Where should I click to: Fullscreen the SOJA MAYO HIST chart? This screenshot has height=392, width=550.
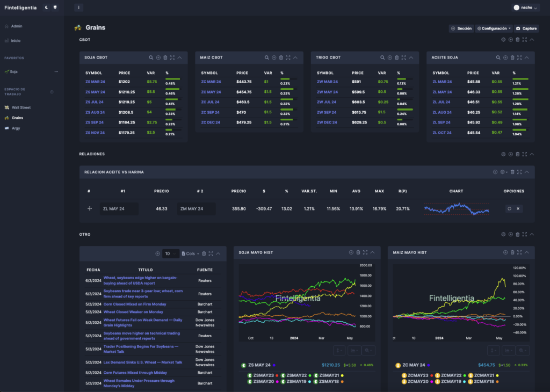(x=365, y=252)
